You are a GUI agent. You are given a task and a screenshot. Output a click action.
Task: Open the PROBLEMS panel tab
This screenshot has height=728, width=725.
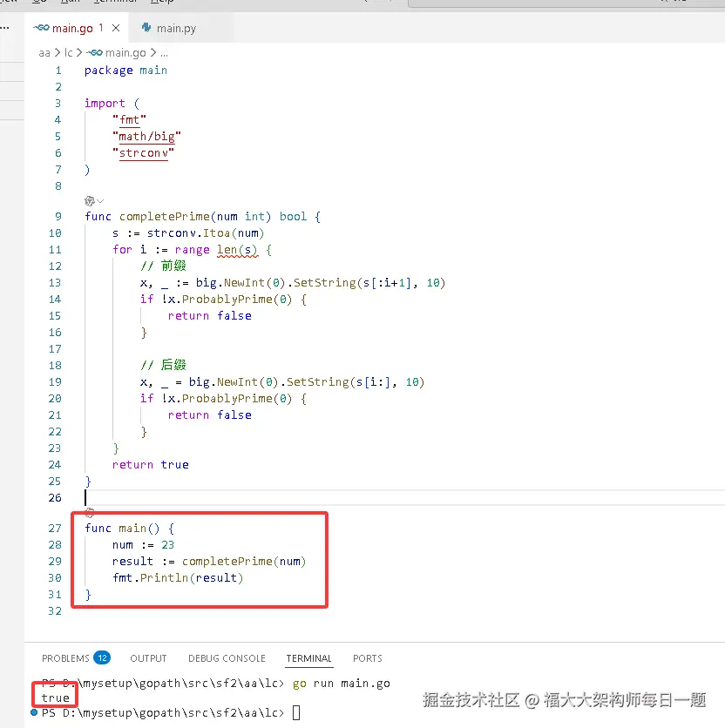(x=65, y=658)
